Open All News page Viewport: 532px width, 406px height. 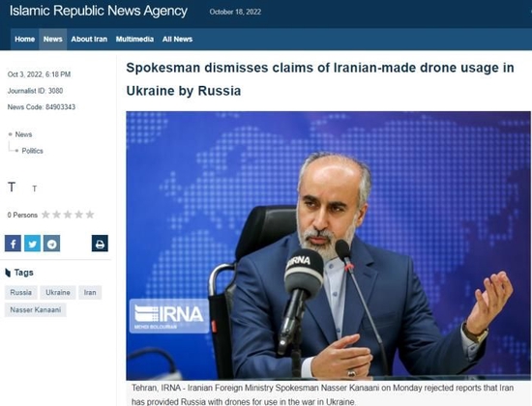tap(177, 39)
